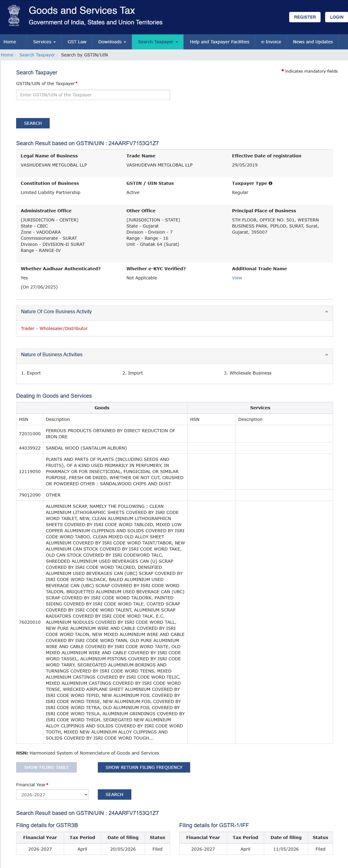Click Status header in GSTR-1/IFF table
Viewport: 348px width, 868px height.
(x=320, y=837)
